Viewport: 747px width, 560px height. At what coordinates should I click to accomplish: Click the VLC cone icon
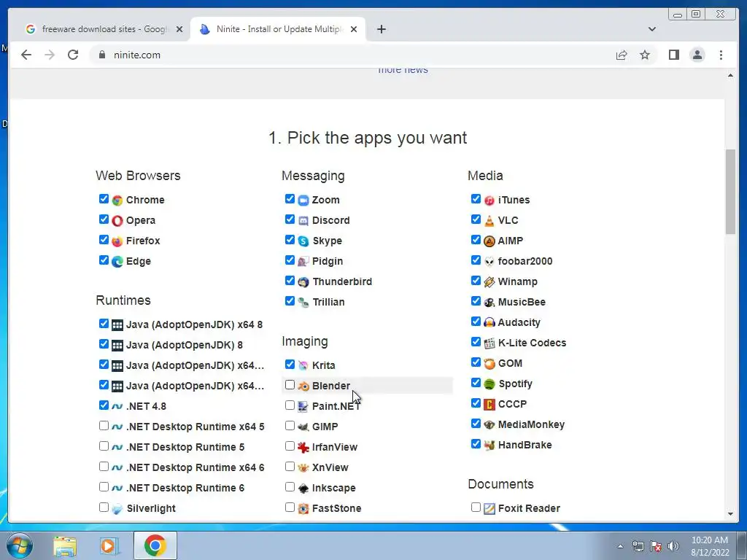point(489,220)
